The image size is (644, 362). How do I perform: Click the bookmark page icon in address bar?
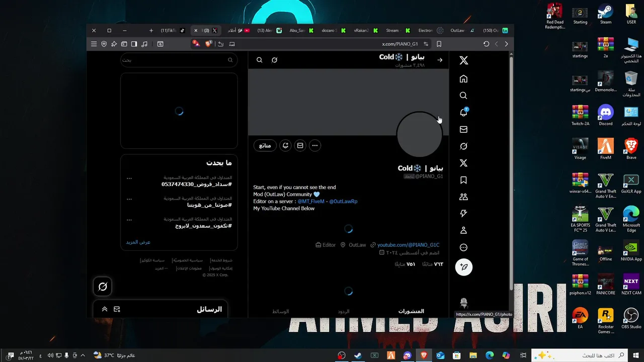tap(439, 44)
